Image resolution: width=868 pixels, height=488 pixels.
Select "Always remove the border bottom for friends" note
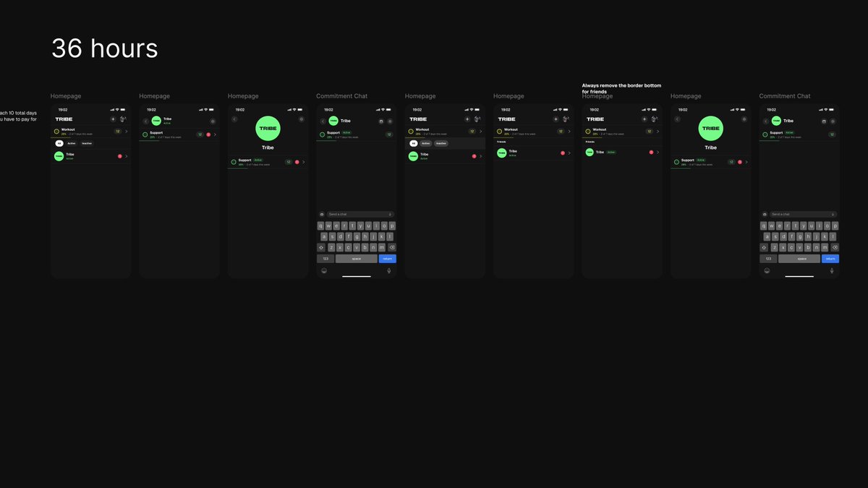(x=621, y=88)
